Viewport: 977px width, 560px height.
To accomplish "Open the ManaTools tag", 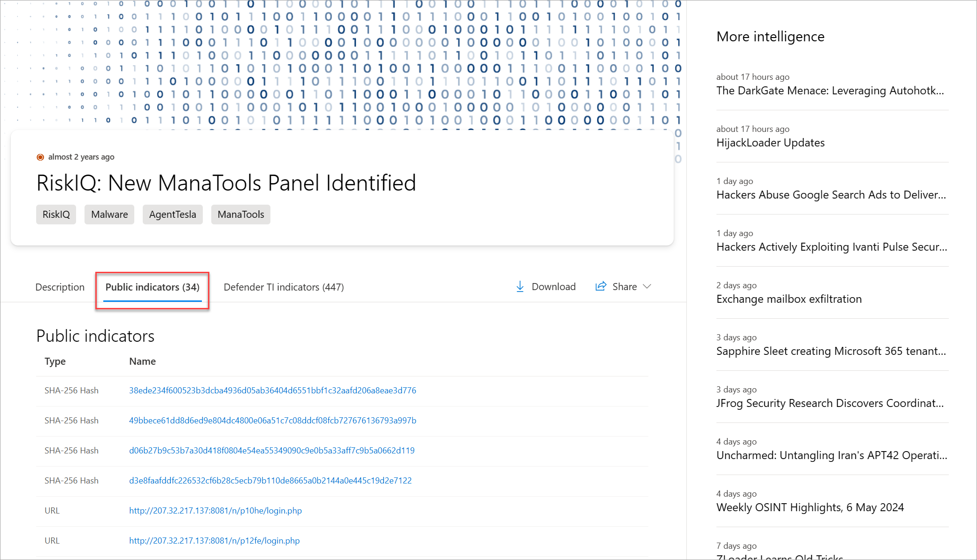I will 240,215.
